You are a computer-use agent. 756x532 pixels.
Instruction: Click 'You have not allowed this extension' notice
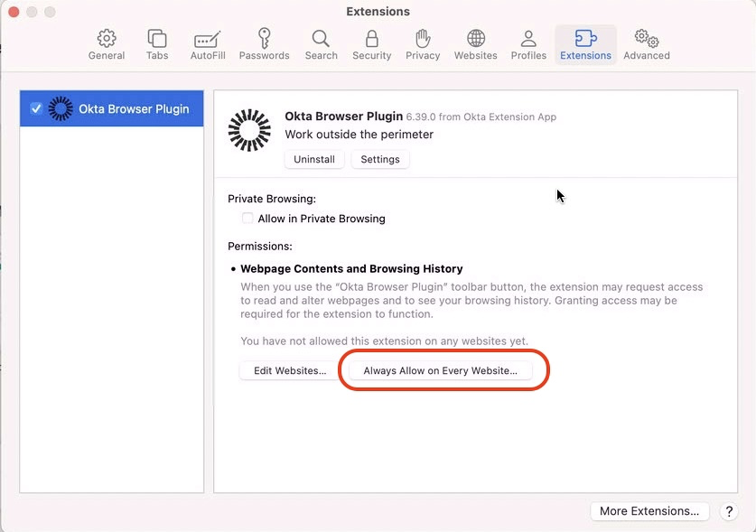pos(384,341)
